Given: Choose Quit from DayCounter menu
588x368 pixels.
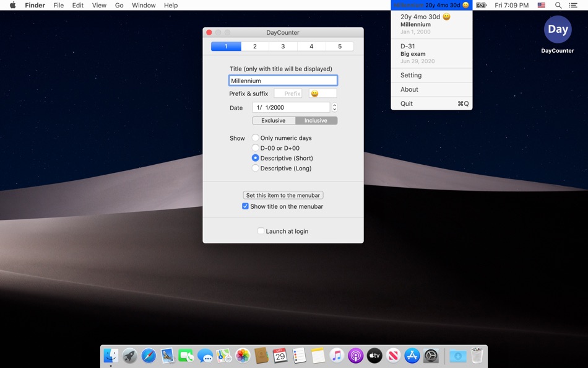Looking at the screenshot, I should pyautogui.click(x=431, y=103).
